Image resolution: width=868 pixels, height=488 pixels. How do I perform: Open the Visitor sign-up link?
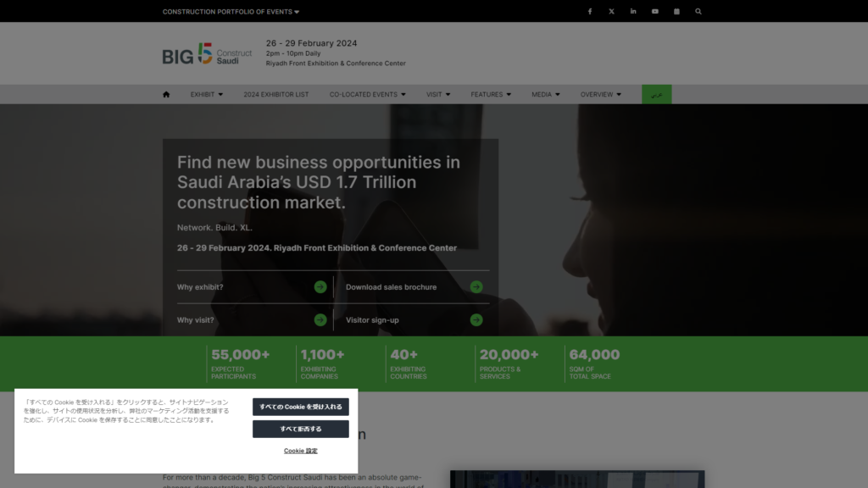pyautogui.click(x=372, y=320)
